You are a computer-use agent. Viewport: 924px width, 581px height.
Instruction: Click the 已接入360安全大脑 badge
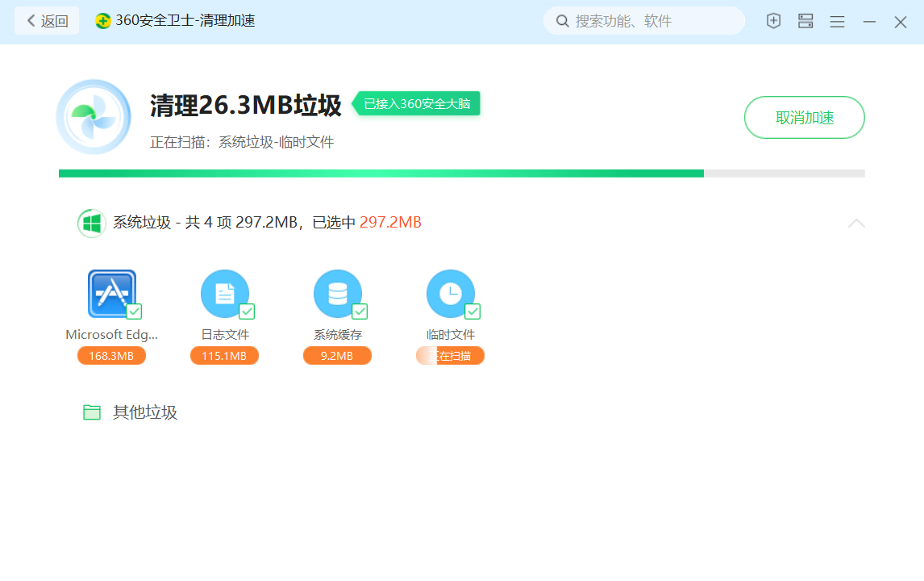coord(417,103)
